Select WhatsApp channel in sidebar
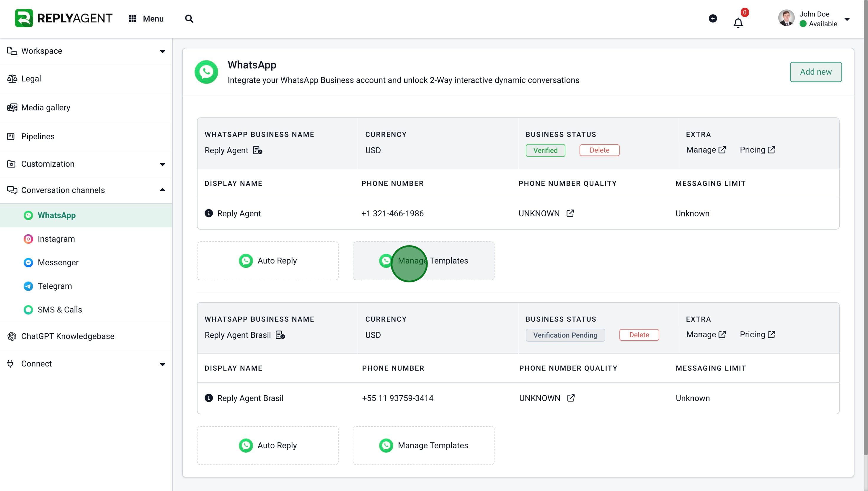The width and height of the screenshot is (868, 491). click(x=86, y=215)
